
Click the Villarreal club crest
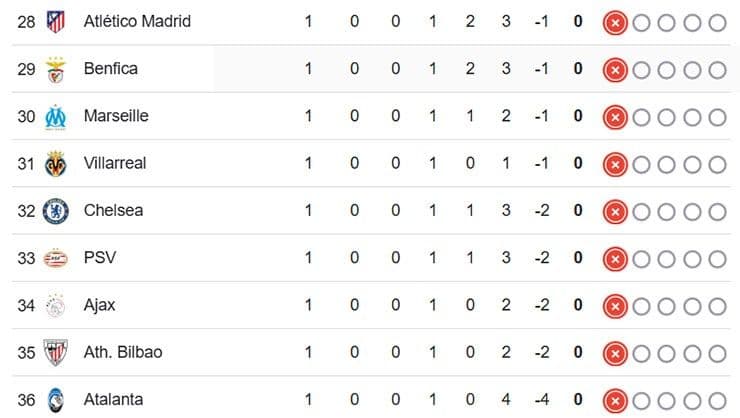pos(55,163)
